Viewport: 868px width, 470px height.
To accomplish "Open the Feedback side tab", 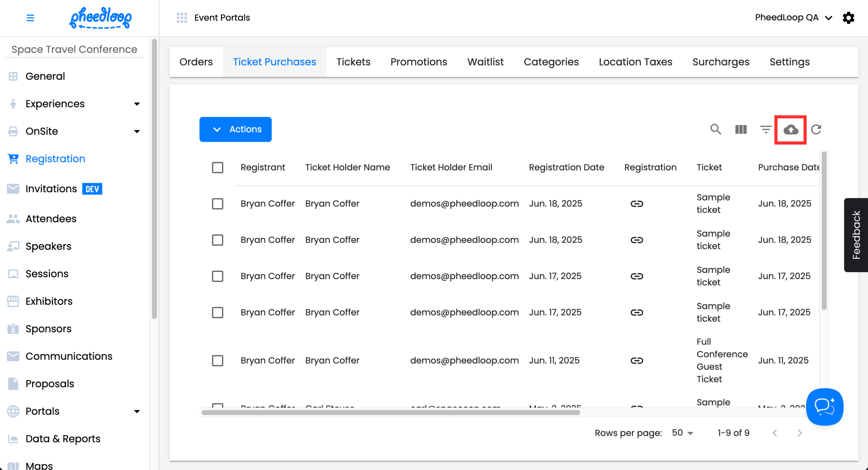I will pos(856,235).
